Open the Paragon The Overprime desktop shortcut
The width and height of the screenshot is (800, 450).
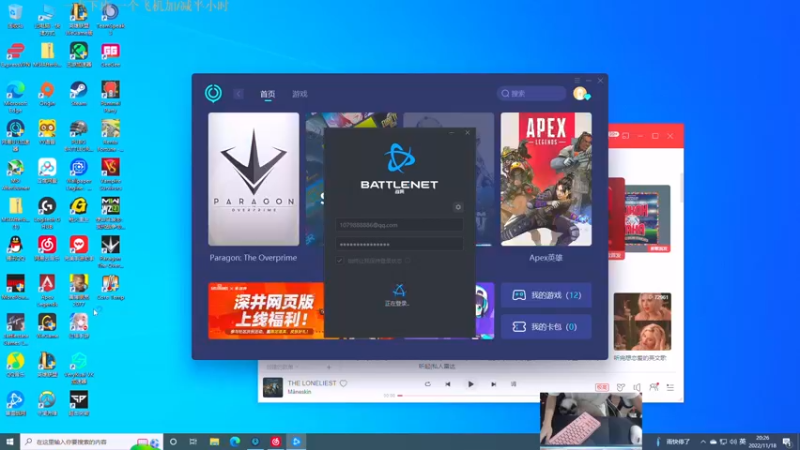point(110,252)
